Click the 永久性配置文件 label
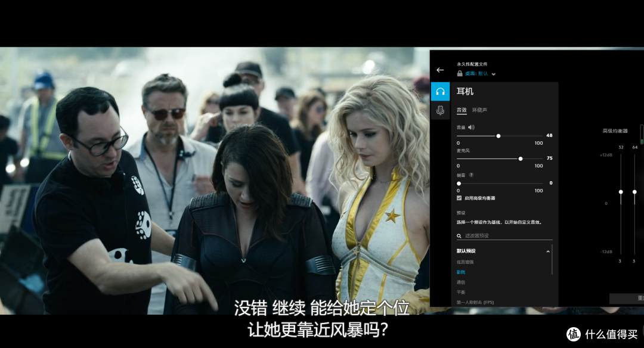The width and height of the screenshot is (644, 348). [472, 64]
